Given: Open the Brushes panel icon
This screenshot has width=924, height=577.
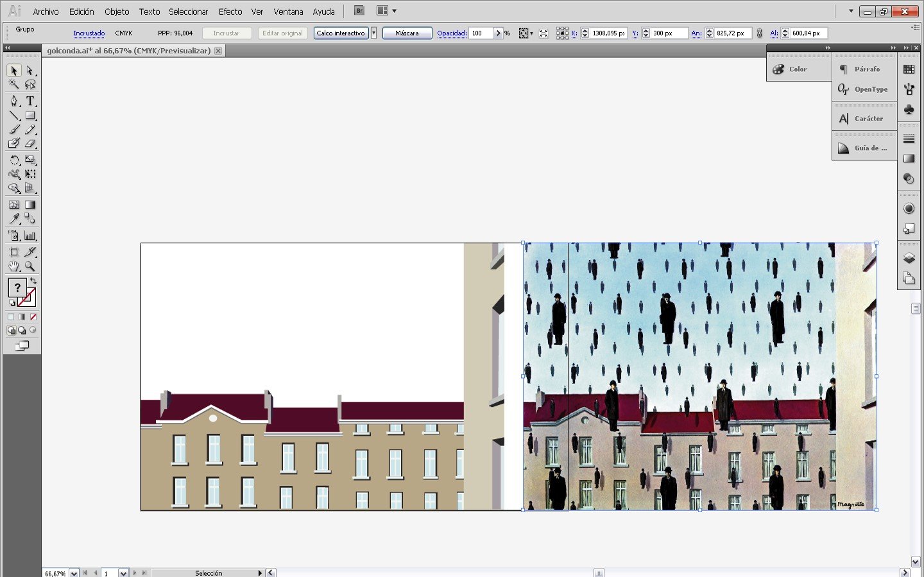Looking at the screenshot, I should pyautogui.click(x=909, y=89).
